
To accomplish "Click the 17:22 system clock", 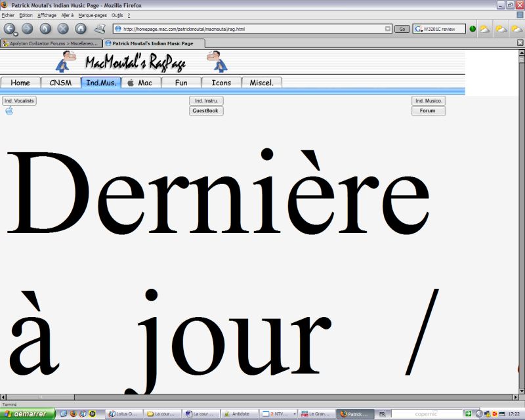I will point(514,414).
